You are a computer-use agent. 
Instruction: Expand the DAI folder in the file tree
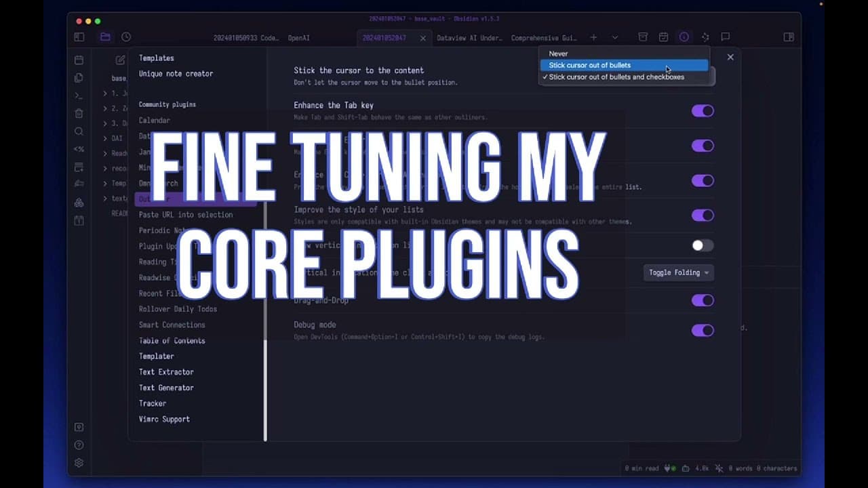(x=105, y=138)
